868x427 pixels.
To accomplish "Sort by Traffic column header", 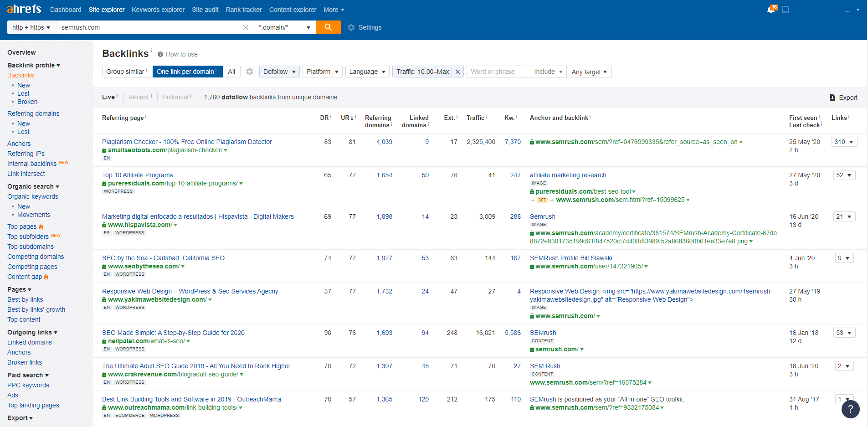I will [475, 118].
